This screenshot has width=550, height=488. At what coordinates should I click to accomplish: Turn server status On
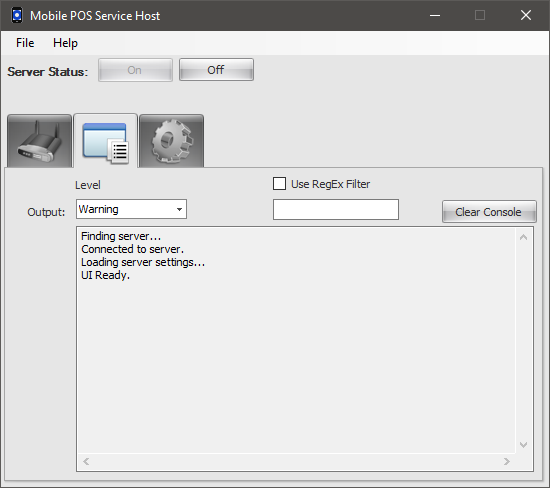[x=135, y=70]
